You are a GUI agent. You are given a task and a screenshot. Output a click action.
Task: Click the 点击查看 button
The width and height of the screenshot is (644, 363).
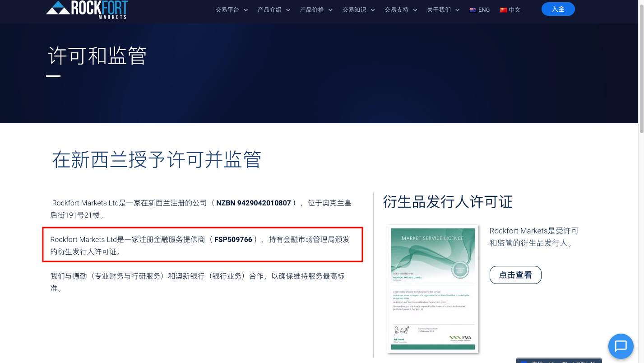point(515,275)
